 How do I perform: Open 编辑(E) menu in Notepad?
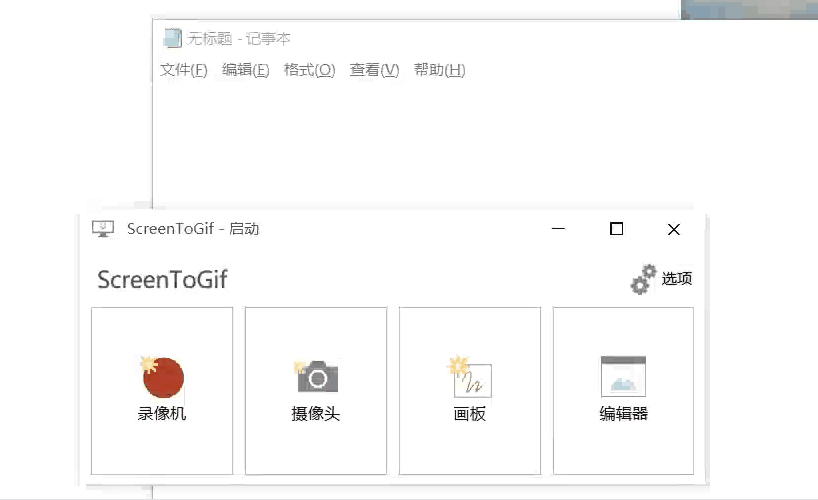(246, 70)
